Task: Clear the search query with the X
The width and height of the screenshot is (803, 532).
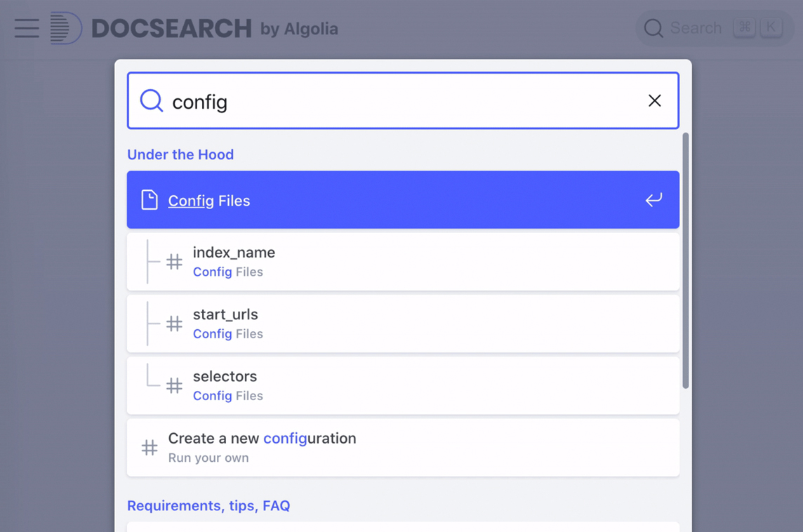Action: coord(654,100)
